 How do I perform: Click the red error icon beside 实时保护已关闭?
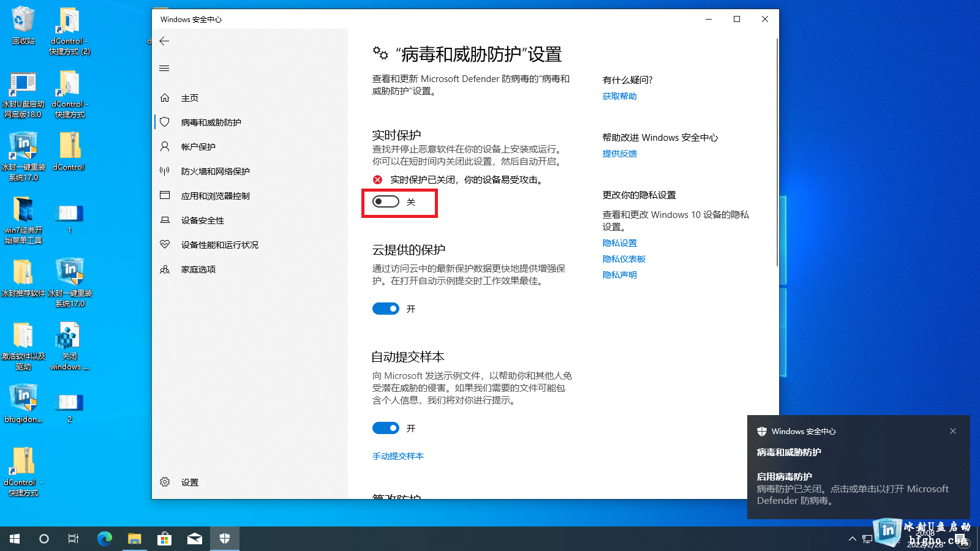coord(378,179)
